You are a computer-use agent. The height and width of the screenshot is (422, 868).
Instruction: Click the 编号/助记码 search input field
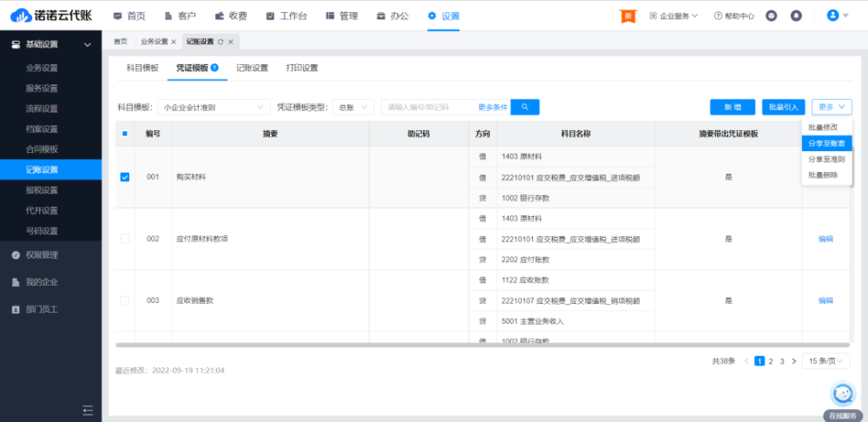(427, 107)
